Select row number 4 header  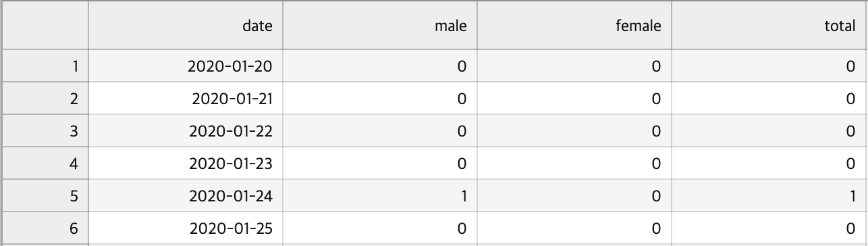[x=45, y=163]
